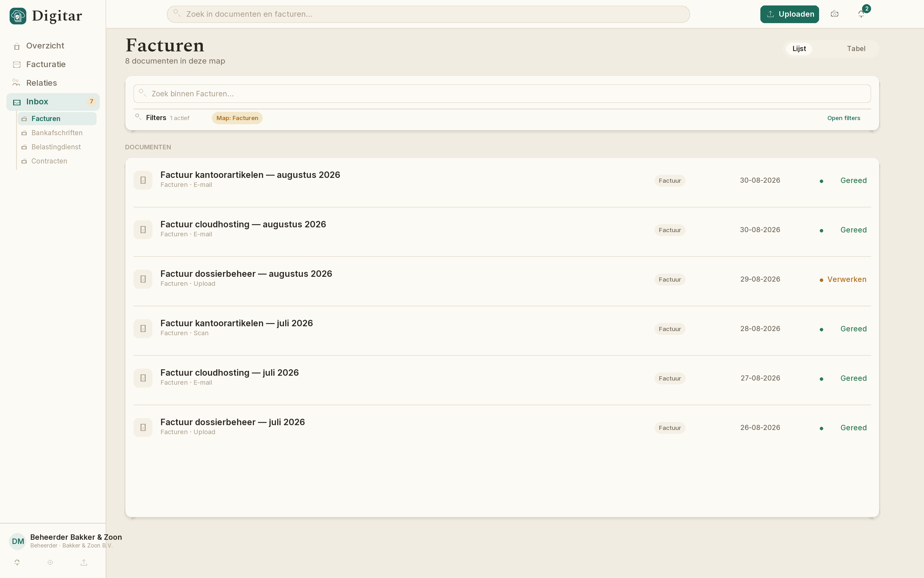Screen dimensions: 924x578
Task: Click the Filters label
Action: (x=156, y=118)
